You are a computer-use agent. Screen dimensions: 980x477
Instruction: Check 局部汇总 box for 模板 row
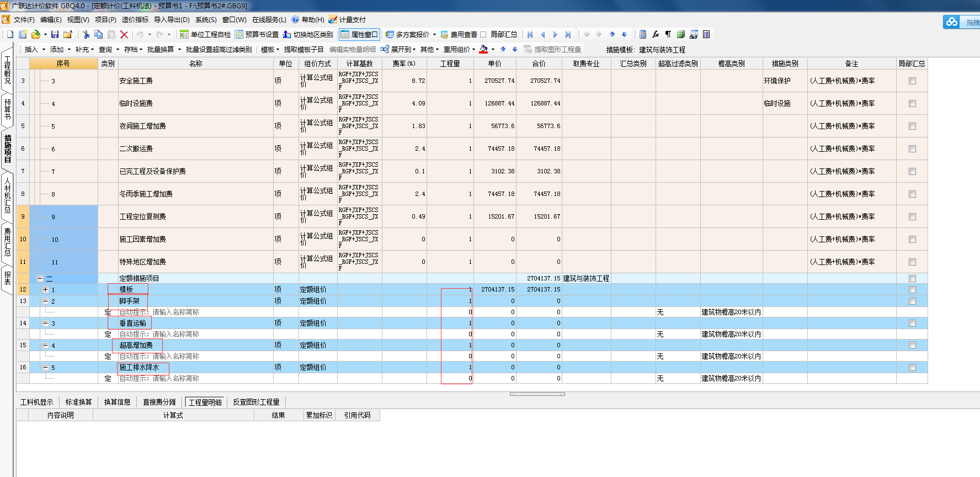tap(912, 289)
